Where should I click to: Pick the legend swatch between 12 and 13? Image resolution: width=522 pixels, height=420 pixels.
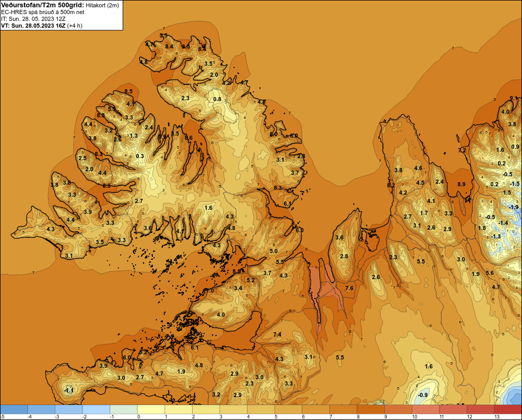pos(480,409)
